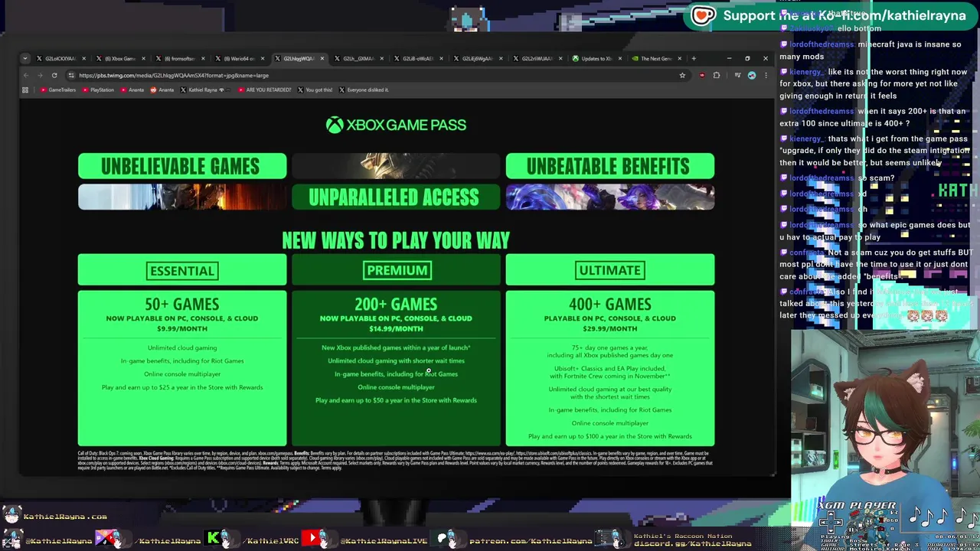Open the You got this! bookmark
The height and width of the screenshot is (551, 980).
click(315, 90)
